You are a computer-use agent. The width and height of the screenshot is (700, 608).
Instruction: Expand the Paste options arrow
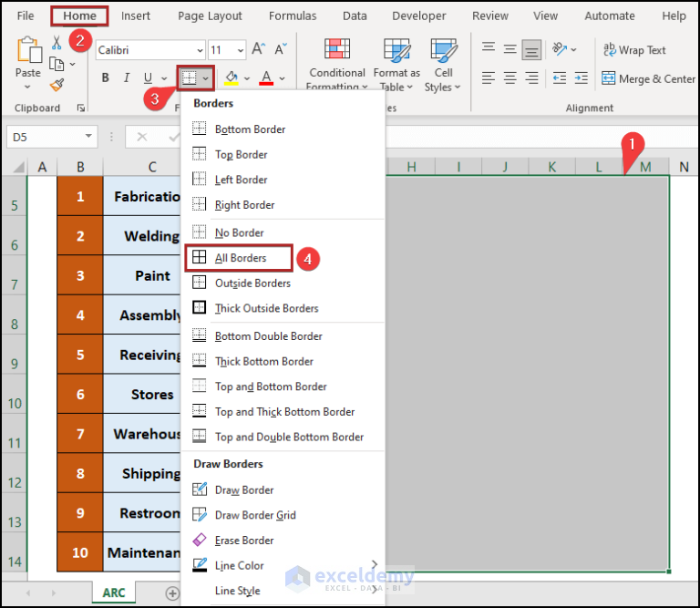click(x=27, y=87)
